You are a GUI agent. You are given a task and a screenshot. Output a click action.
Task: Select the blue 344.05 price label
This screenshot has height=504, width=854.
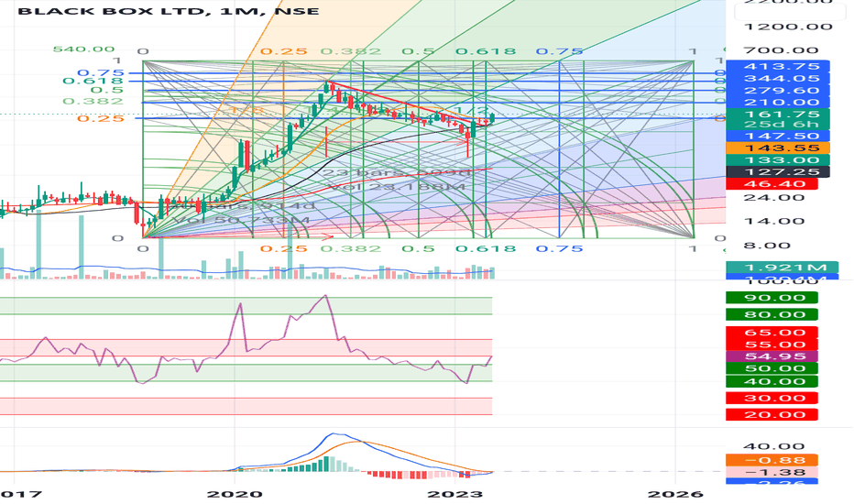point(777,79)
